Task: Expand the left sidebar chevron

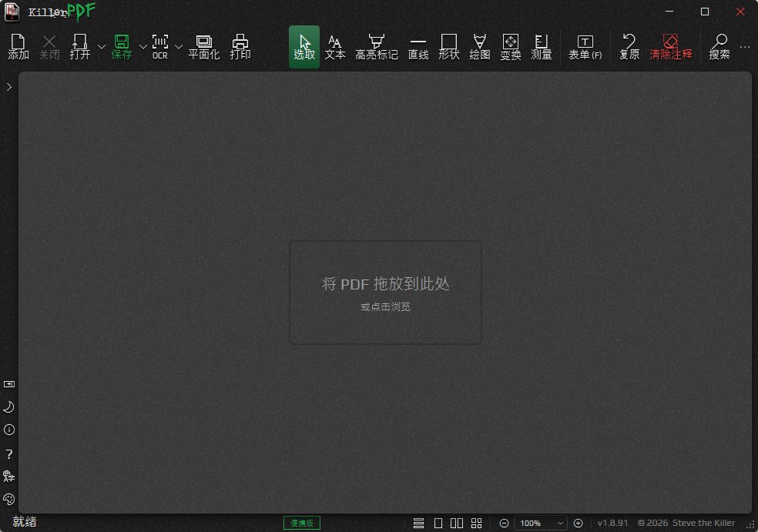Action: point(9,87)
